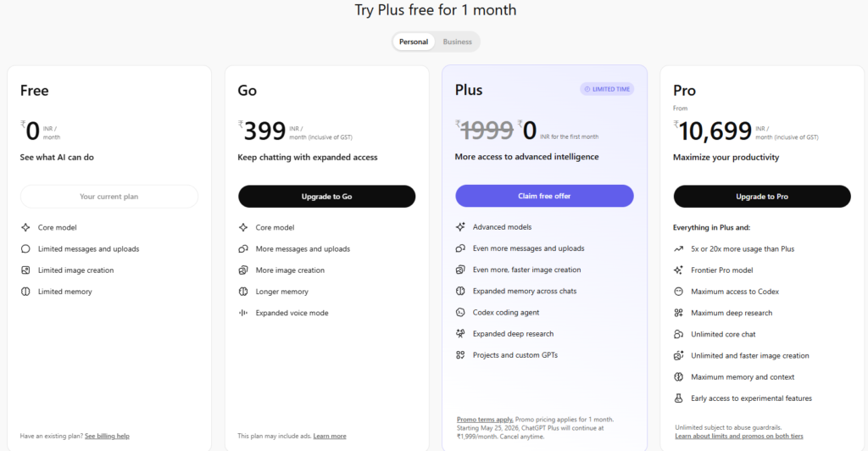Click the 5x or 20x usage arrow icon

678,249
